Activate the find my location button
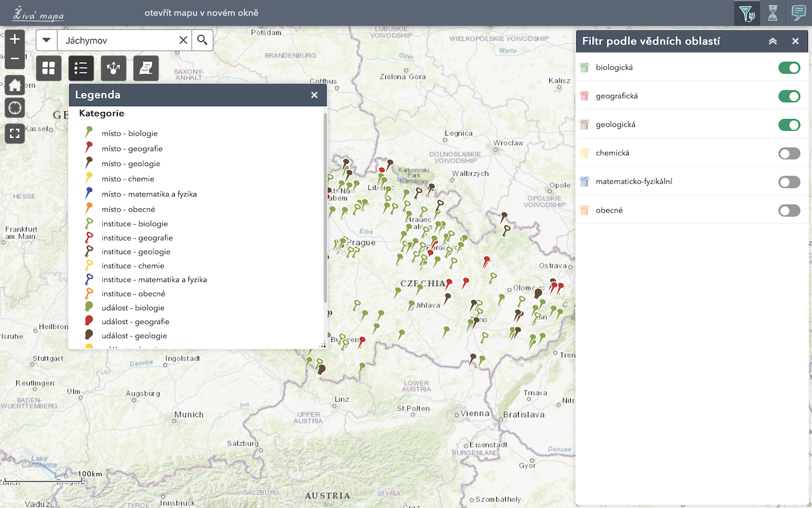 tap(15, 108)
